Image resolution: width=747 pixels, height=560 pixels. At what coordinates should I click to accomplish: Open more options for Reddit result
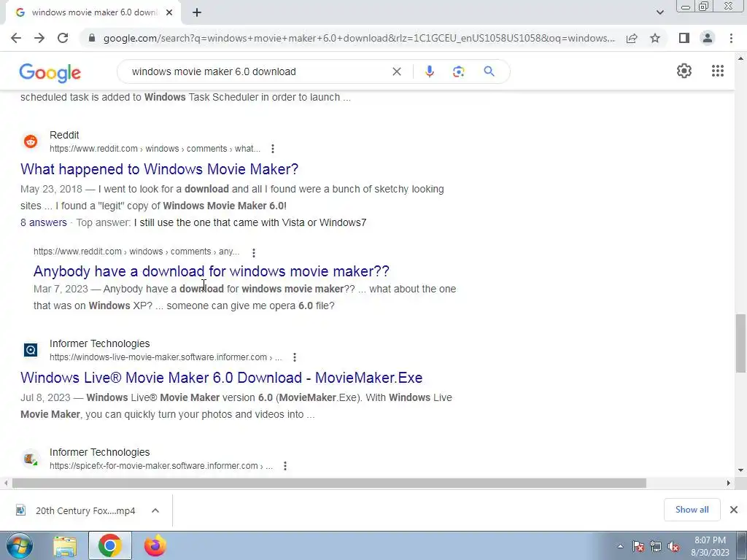(273, 149)
